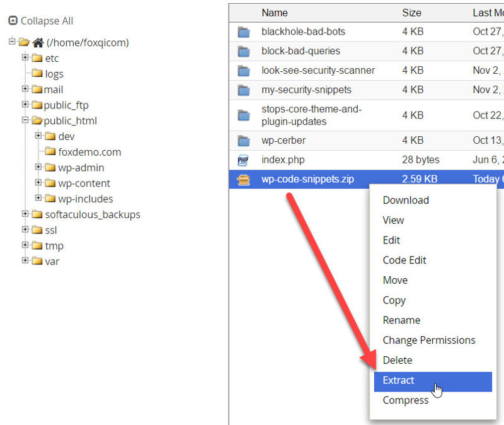Click the Collapse All link

pyautogui.click(x=46, y=21)
